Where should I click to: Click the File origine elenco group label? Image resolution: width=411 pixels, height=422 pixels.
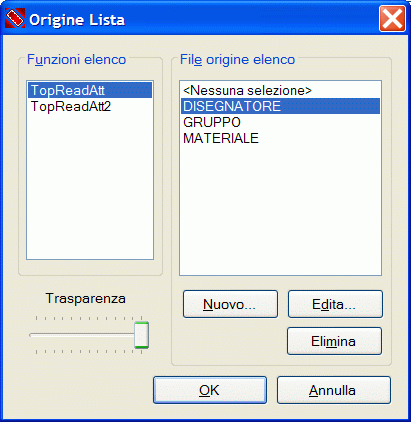tap(237, 60)
